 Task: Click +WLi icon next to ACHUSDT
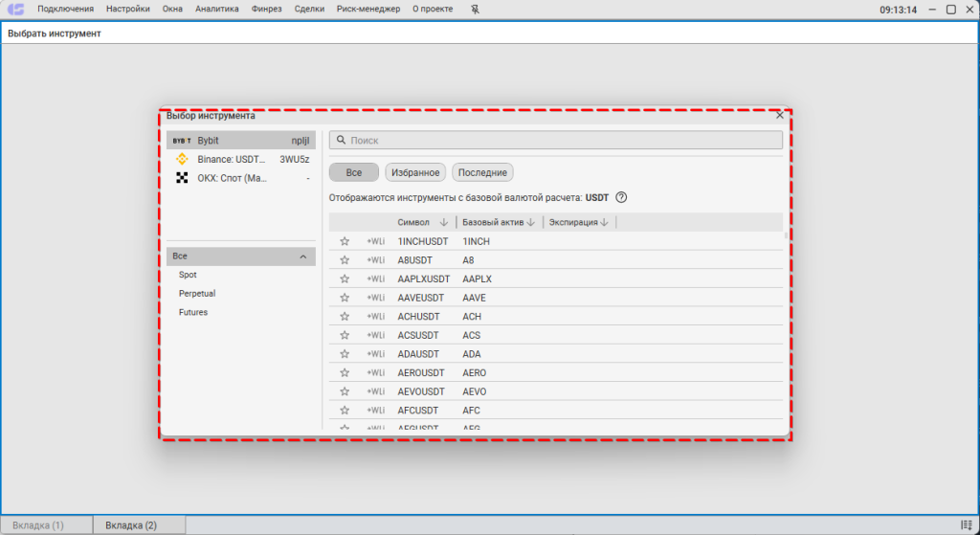375,317
